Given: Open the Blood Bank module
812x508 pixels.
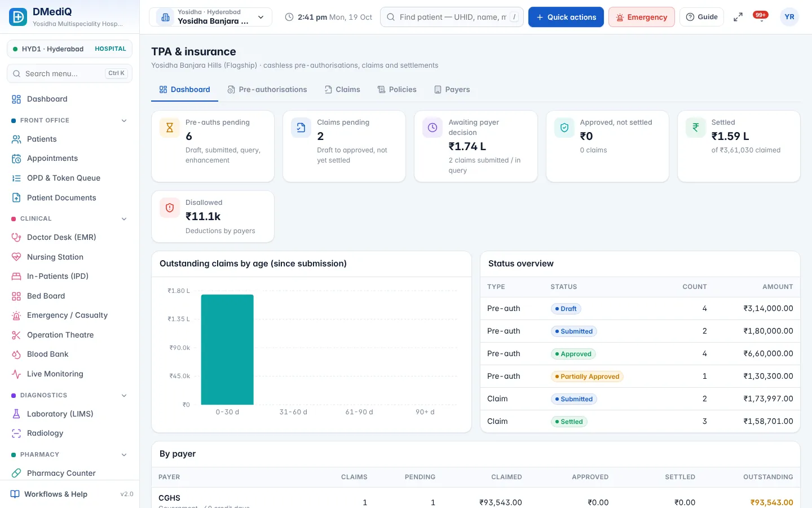Looking at the screenshot, I should coord(69,354).
